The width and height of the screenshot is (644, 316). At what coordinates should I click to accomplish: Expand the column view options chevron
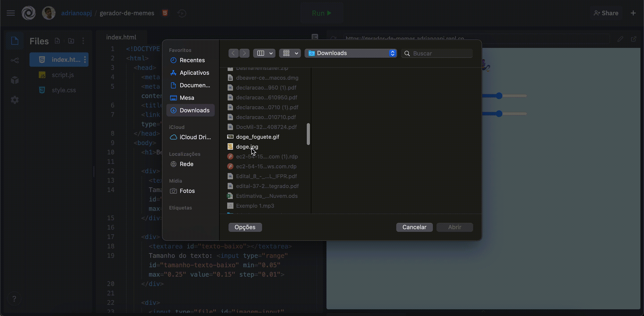(x=271, y=53)
